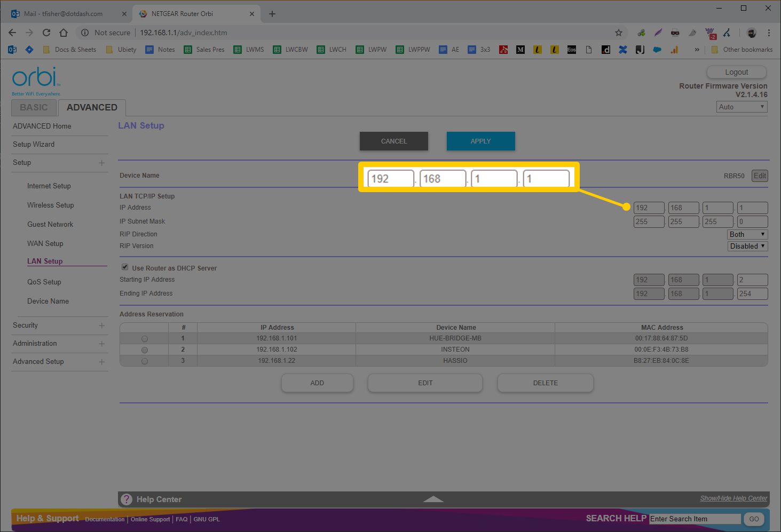Click the Edit device name button

tap(760, 176)
